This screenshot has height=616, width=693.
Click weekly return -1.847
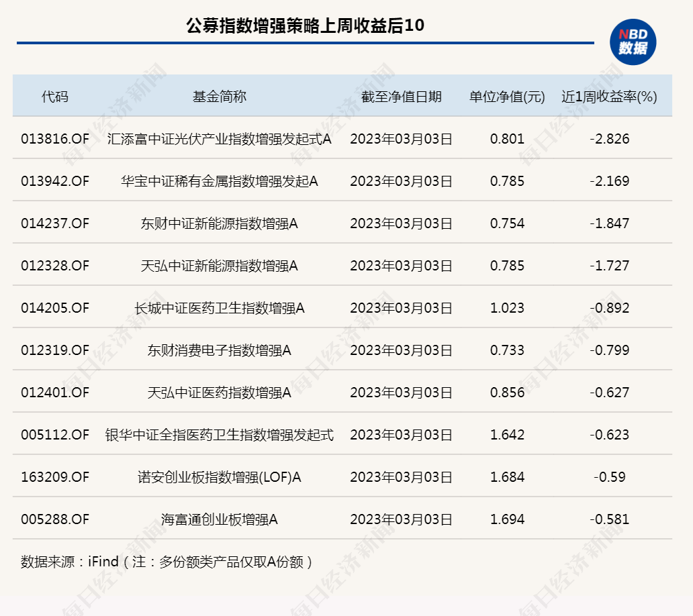click(x=610, y=223)
